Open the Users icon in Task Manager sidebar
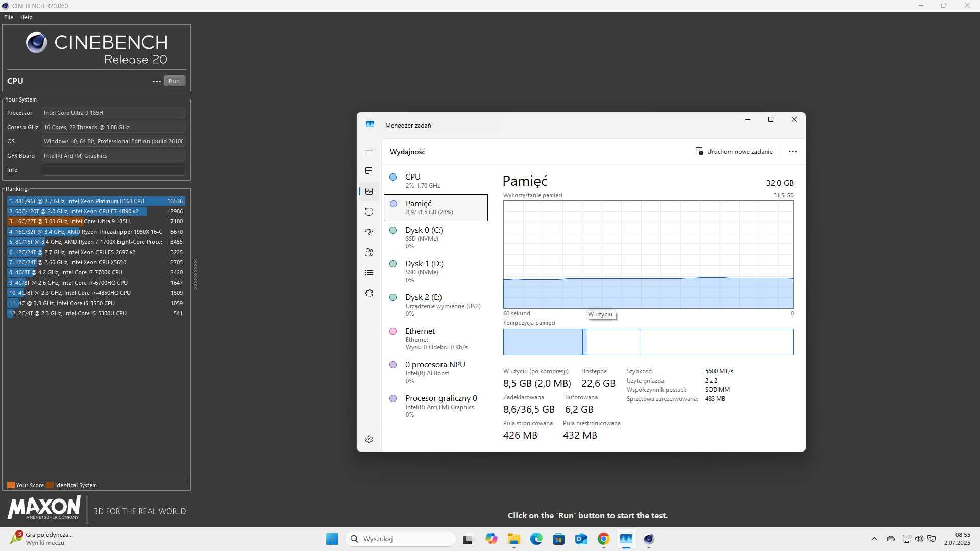Screen dimensions: 980x551 369,252
